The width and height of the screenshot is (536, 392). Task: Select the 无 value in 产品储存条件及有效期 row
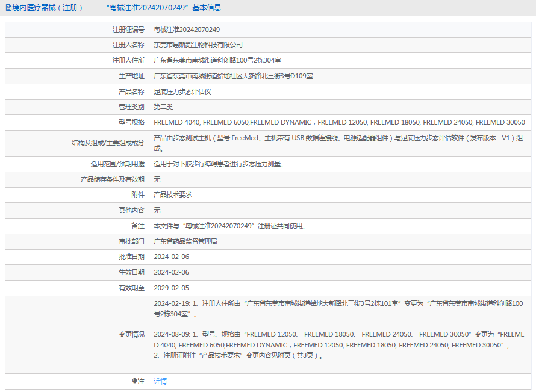tap(157, 179)
